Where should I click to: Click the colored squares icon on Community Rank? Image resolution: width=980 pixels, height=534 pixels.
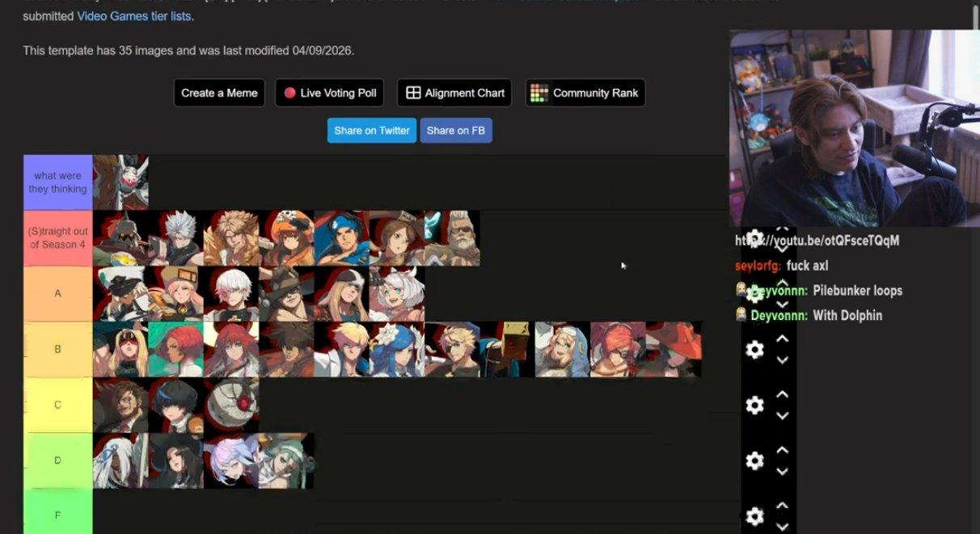click(539, 93)
